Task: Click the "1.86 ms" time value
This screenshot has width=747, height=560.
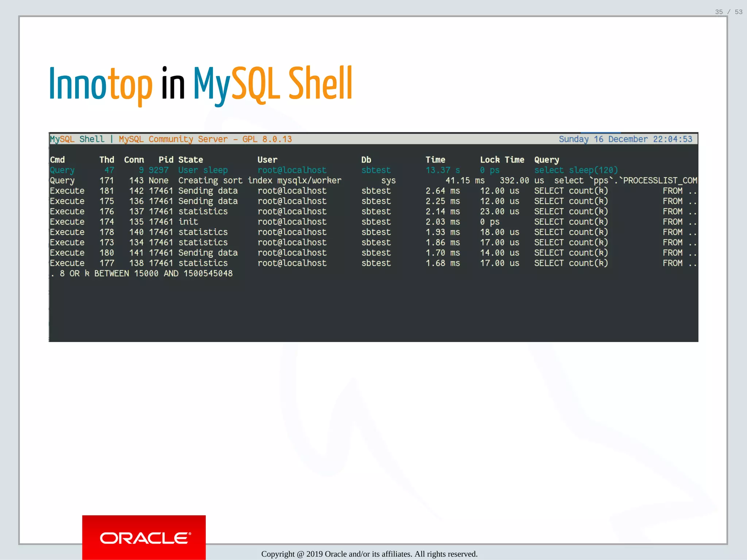Action: (443, 242)
